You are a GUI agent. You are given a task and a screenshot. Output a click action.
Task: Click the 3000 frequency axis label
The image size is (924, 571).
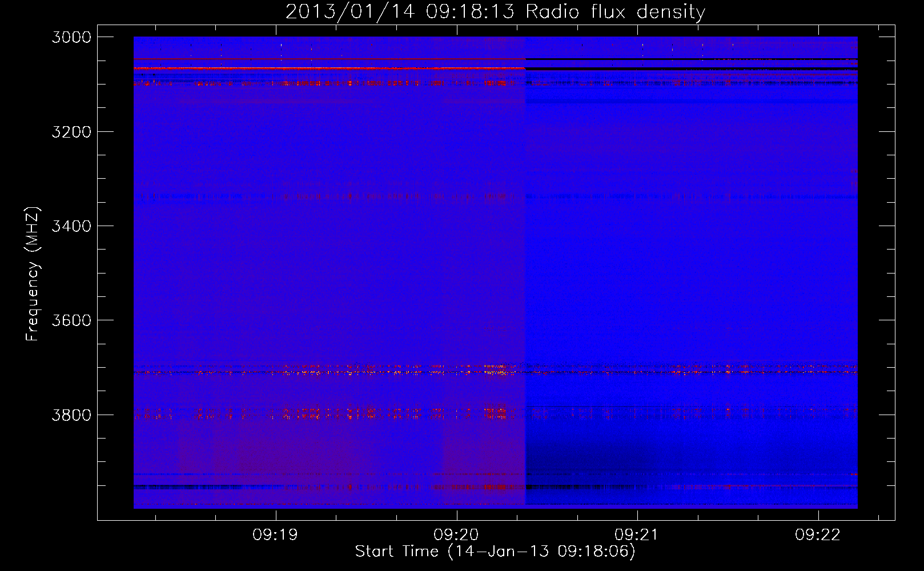[71, 37]
